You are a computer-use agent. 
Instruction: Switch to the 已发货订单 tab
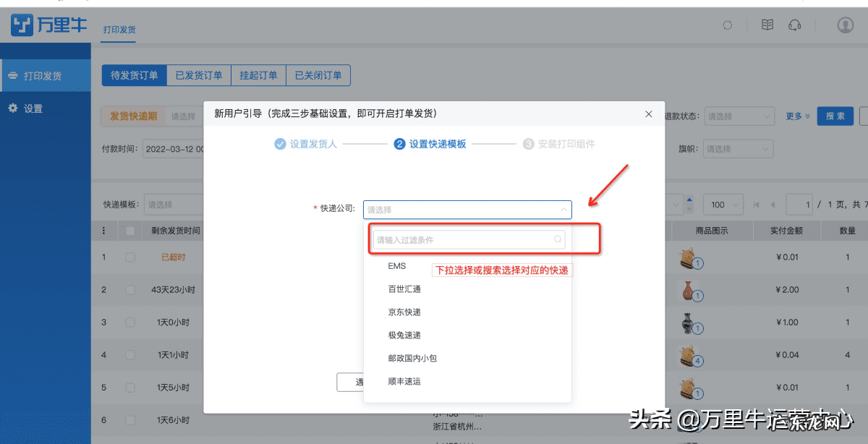(197, 74)
